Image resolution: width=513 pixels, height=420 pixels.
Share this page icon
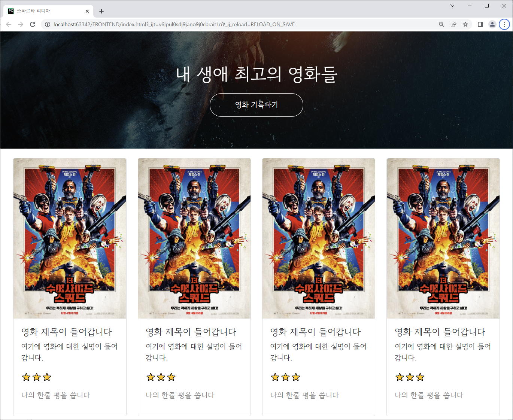(x=453, y=24)
